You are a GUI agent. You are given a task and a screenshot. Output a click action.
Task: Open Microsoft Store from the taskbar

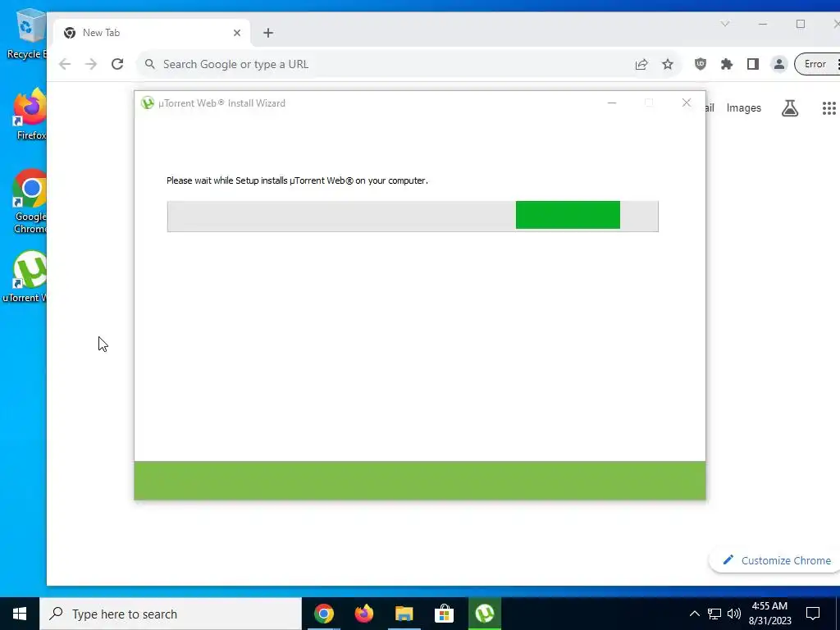click(x=444, y=614)
